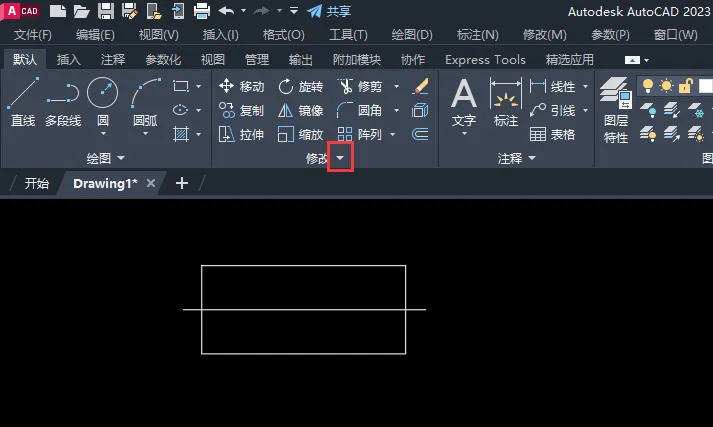Click the Stretch (拉伸) tool
The width and height of the screenshot is (713, 427).
pyautogui.click(x=241, y=134)
